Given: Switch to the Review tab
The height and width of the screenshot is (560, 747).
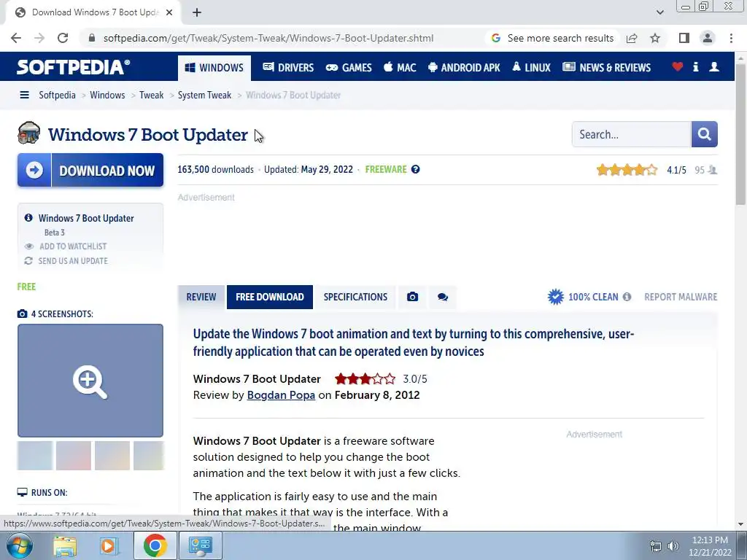Looking at the screenshot, I should point(201,297).
